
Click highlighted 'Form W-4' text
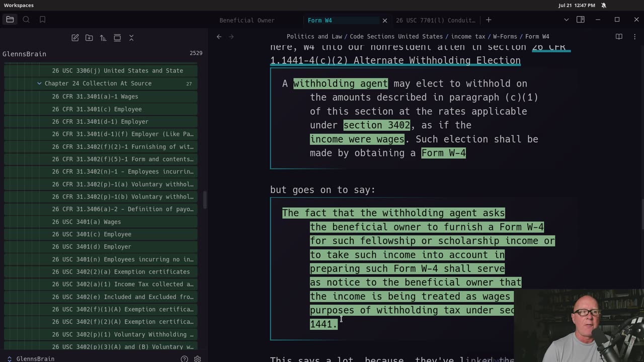[443, 153]
